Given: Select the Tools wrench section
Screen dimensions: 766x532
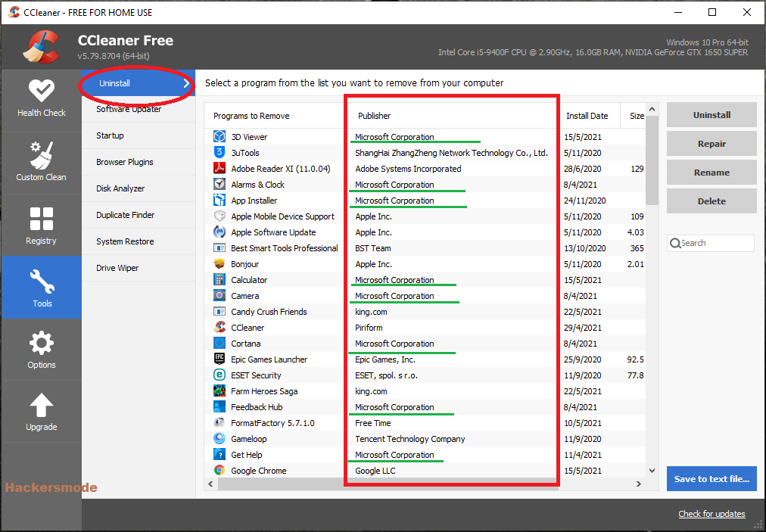Looking at the screenshot, I should point(42,288).
